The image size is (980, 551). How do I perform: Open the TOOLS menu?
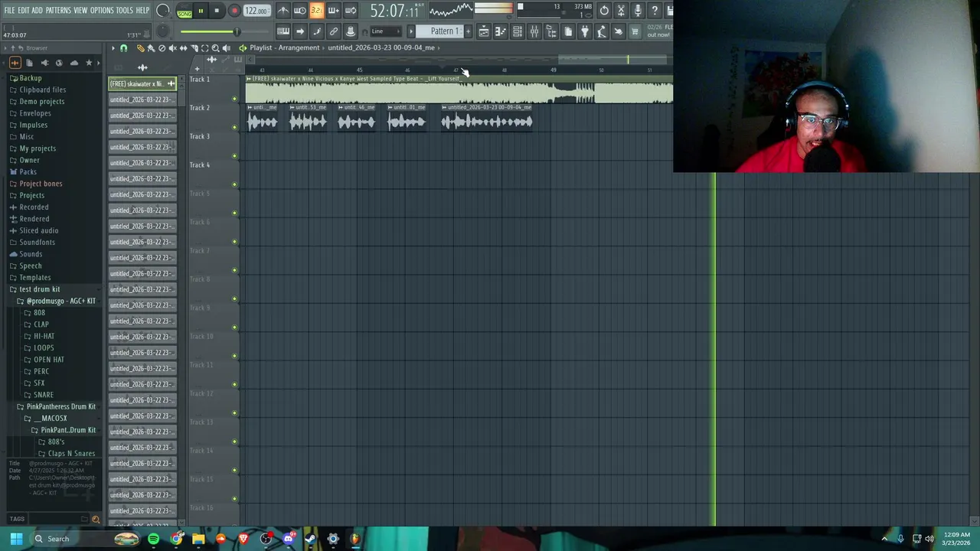pos(125,10)
